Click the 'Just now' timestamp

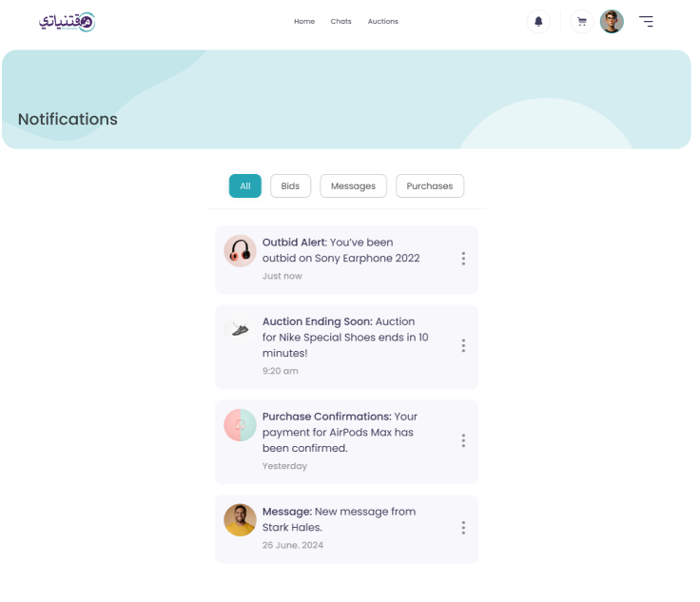click(282, 276)
